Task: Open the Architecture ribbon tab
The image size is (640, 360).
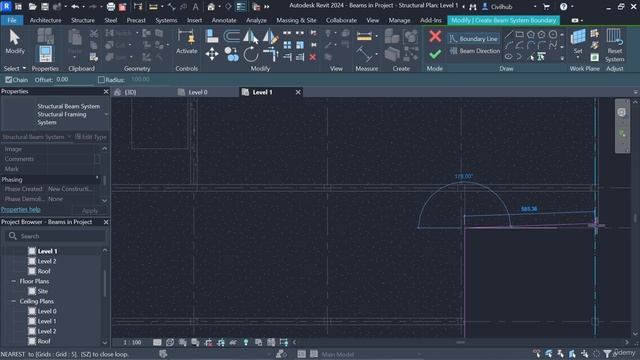Action: tap(46, 20)
